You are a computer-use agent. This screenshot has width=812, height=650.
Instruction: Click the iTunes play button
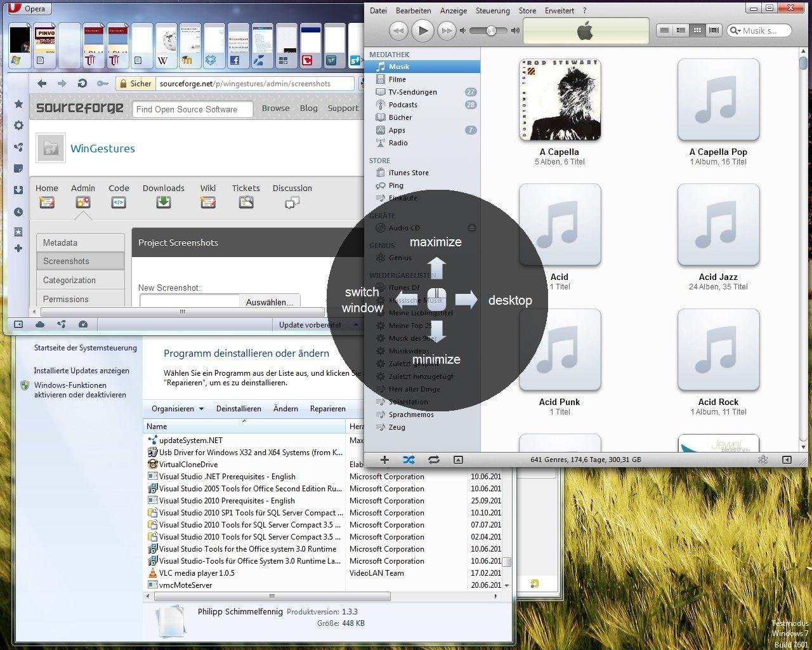click(422, 30)
